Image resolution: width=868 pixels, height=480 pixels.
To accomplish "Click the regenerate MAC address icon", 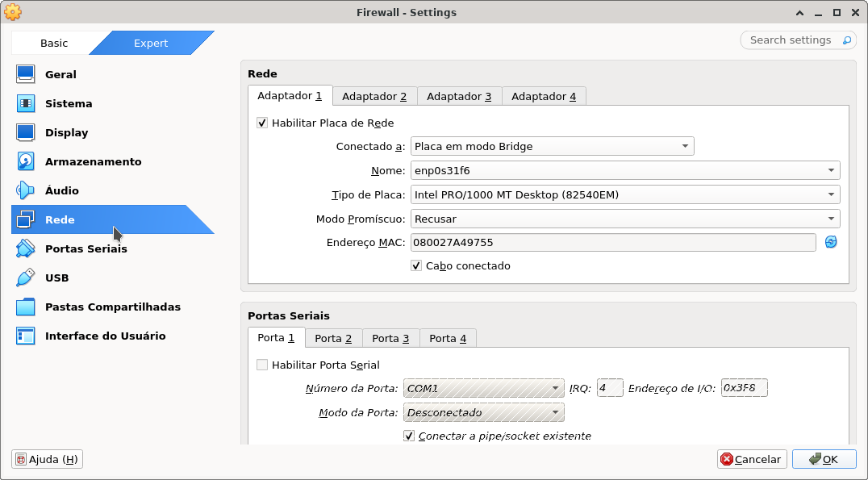I will 831,242.
